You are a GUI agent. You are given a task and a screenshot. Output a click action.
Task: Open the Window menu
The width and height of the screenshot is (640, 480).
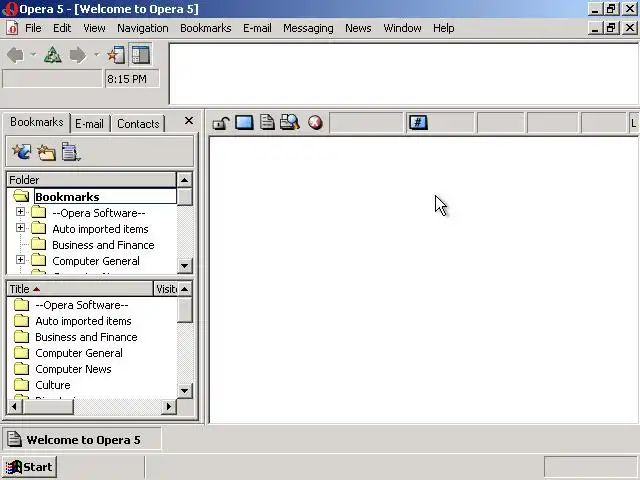(402, 28)
